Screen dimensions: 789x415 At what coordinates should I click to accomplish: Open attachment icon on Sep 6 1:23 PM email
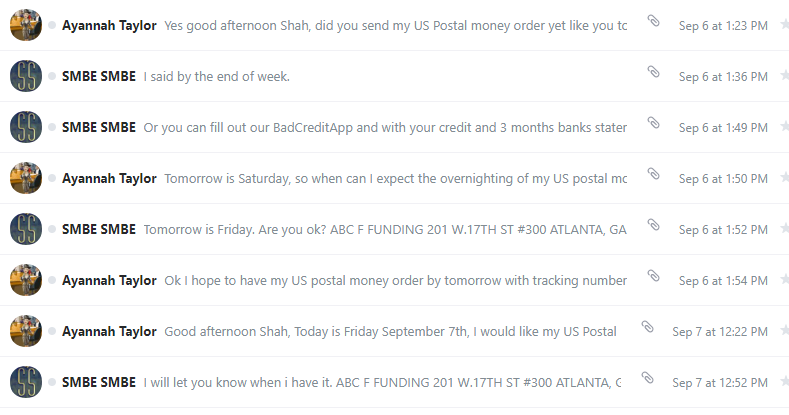[653, 21]
